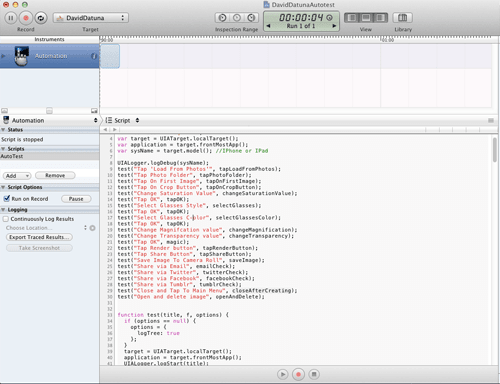Click the script editor vertical scrollbar
Screen dimensions: 500x384
click(x=494, y=150)
